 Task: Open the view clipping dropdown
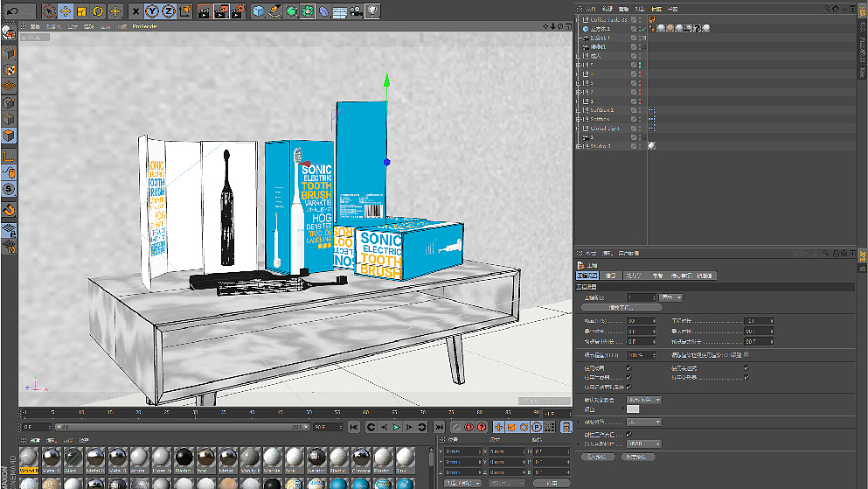644,422
